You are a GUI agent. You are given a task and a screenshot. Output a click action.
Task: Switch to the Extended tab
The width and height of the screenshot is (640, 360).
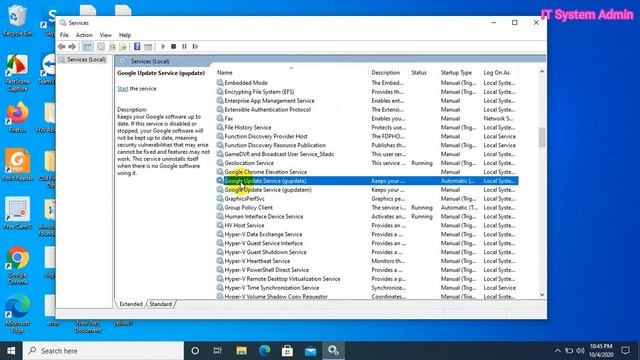131,304
